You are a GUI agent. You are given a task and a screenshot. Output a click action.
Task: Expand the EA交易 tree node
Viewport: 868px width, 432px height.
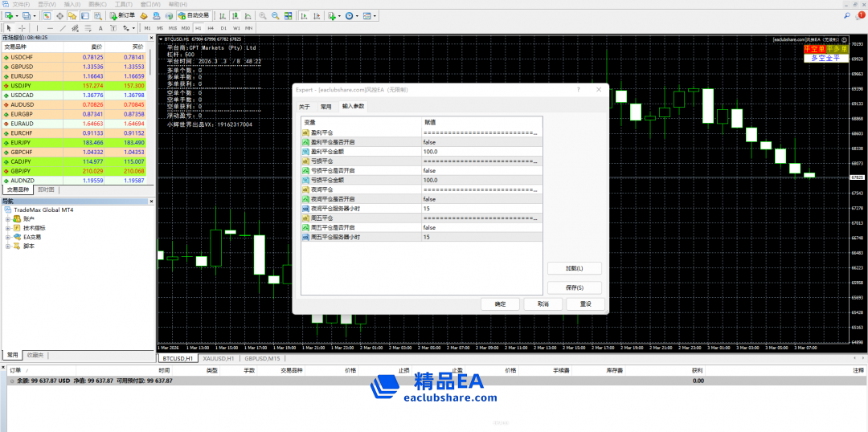tap(8, 237)
